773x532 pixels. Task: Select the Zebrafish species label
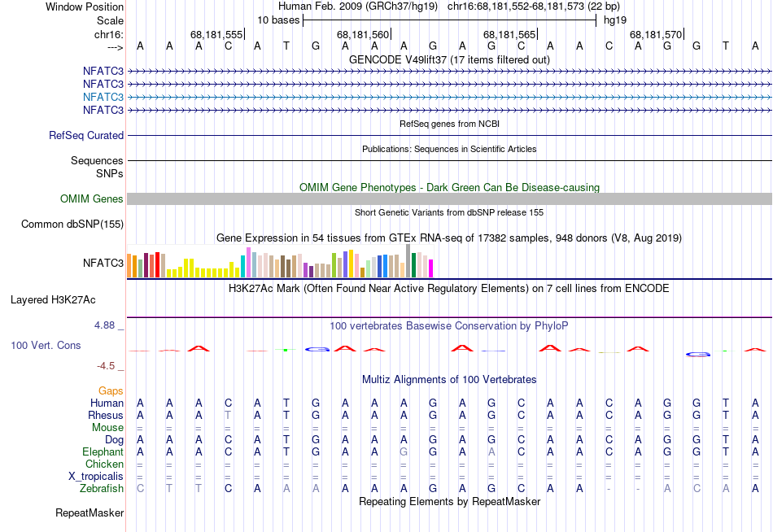(x=102, y=489)
